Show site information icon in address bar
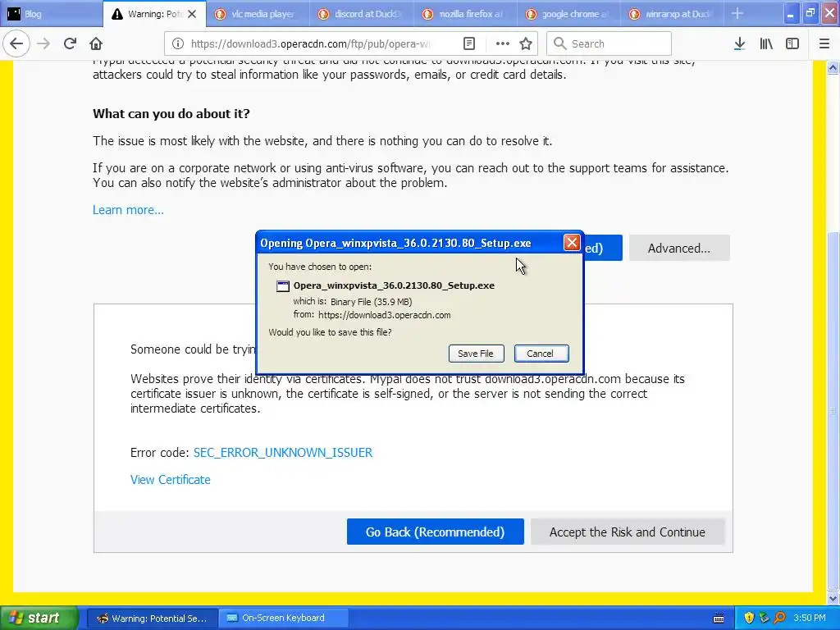 point(178,43)
